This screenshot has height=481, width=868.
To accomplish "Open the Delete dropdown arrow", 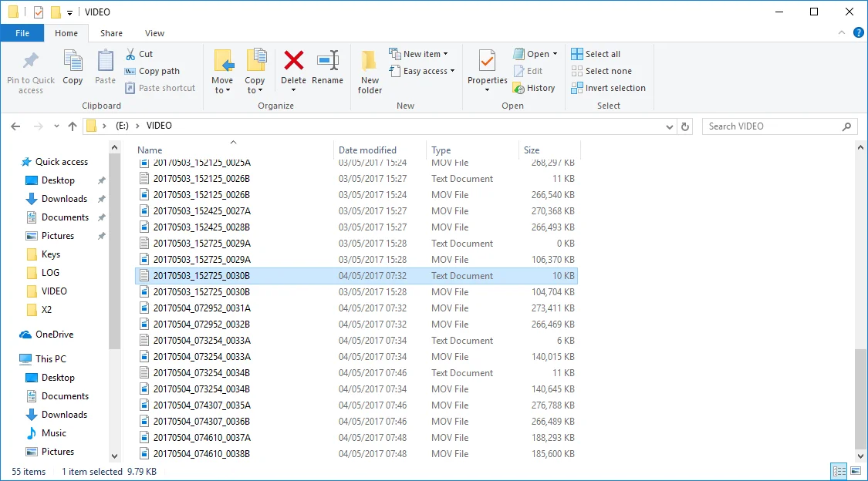I will point(293,90).
